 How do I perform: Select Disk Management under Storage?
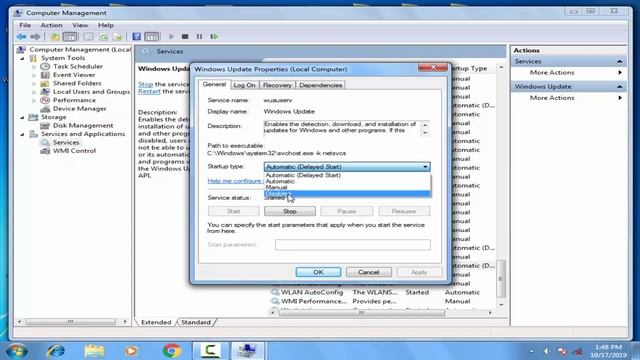(83, 125)
